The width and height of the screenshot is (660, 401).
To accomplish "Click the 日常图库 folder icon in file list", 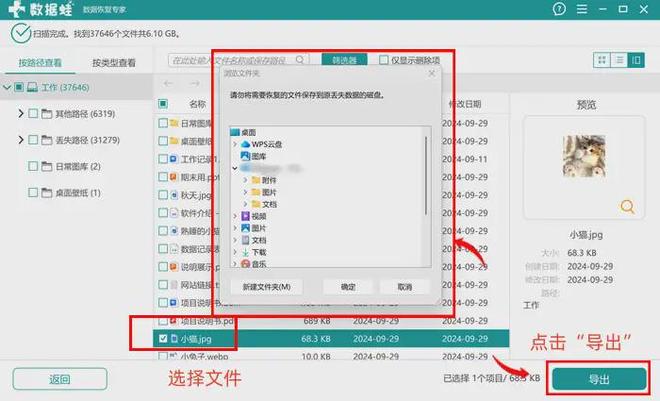I will (x=174, y=123).
